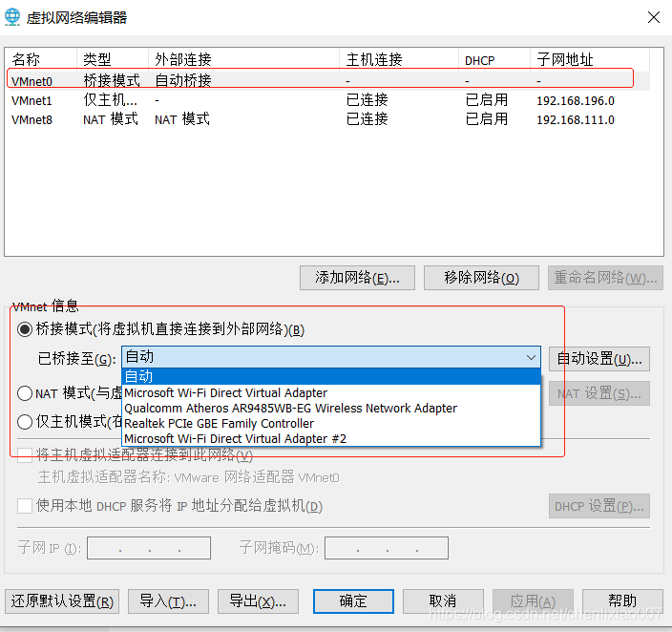Click 应用(A) button
Screen dimensions: 672x632
click(x=533, y=601)
